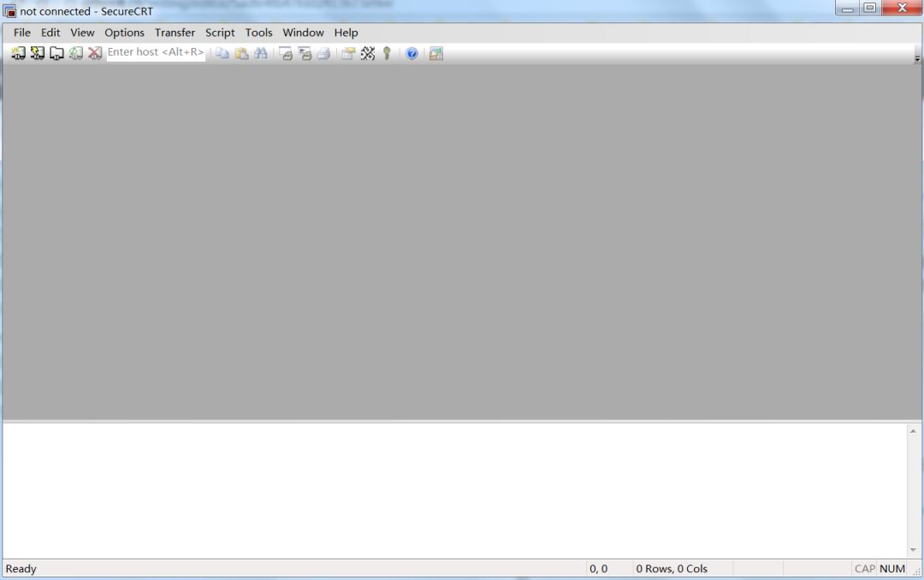Expand the toolbar overflow arrow
Viewport: 924px width, 580px height.
[x=917, y=58]
